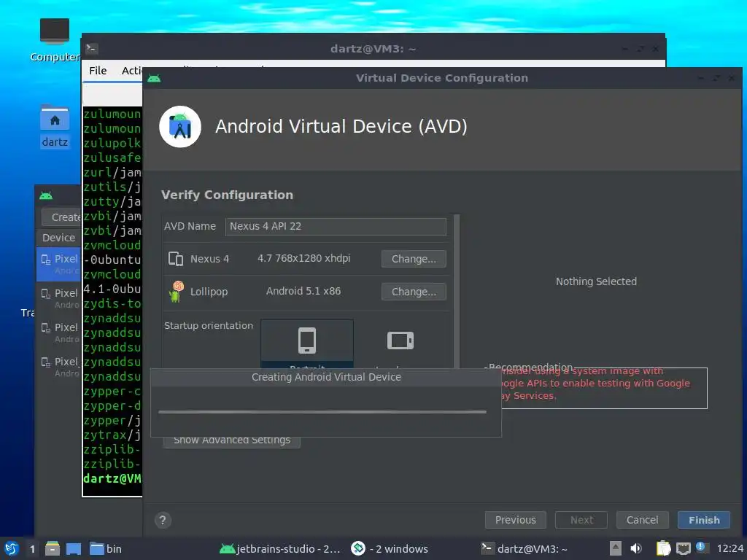
Task: Select Portrait startup orientation
Action: click(x=307, y=344)
